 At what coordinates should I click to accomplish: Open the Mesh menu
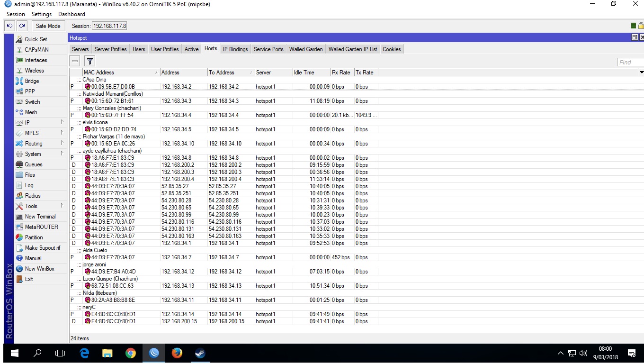tap(31, 112)
